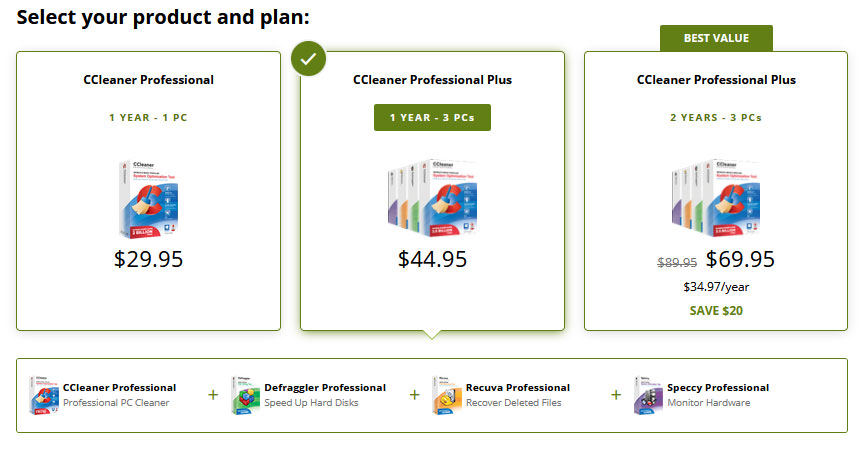Click the Speccy Professional Monitor Hardware text
The width and height of the screenshot is (865, 449).
pos(709,403)
